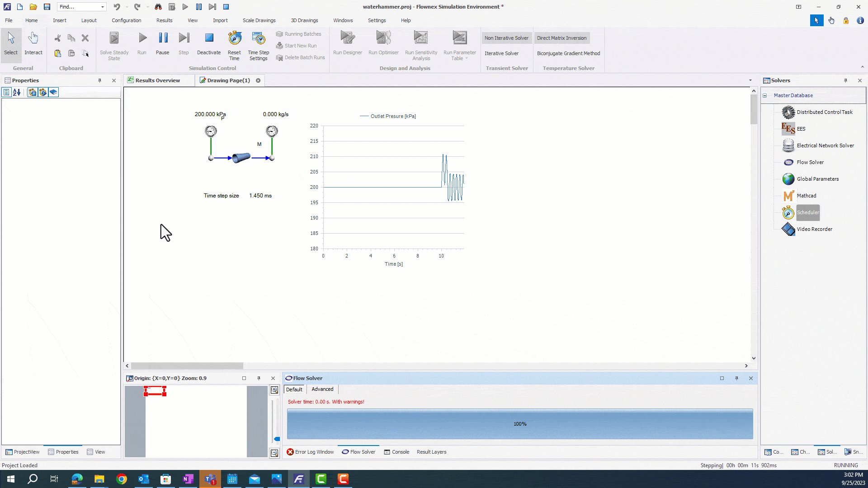The height and width of the screenshot is (488, 868).
Task: Open Run Designer
Action: (348, 44)
